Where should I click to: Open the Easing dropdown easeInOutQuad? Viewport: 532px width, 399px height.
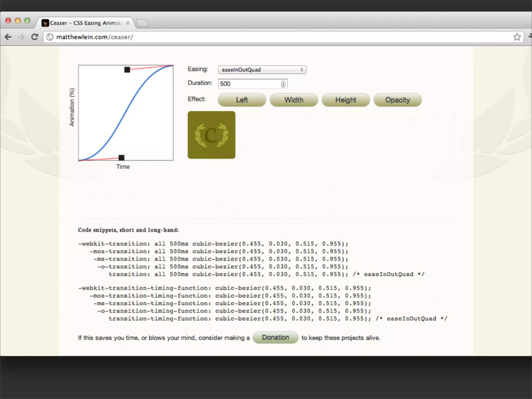[262, 70]
